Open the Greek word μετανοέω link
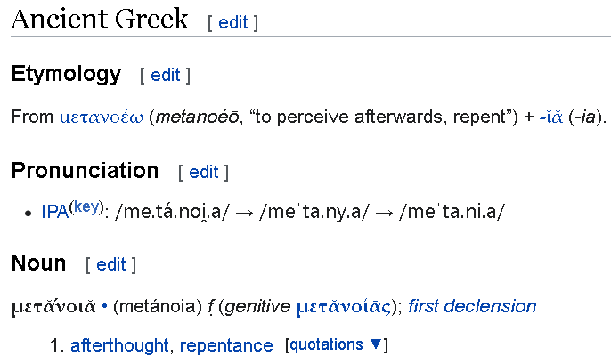This screenshot has width=611, height=364. (x=101, y=117)
